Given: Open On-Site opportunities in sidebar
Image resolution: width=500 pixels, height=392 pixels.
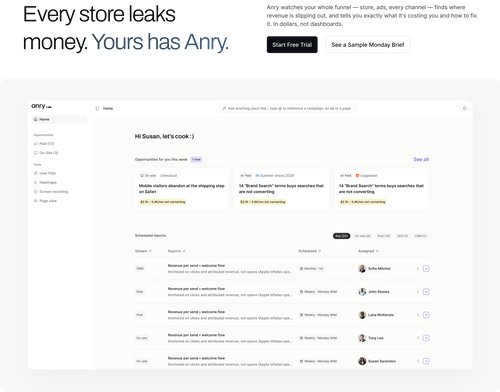Looking at the screenshot, I should coord(46,153).
